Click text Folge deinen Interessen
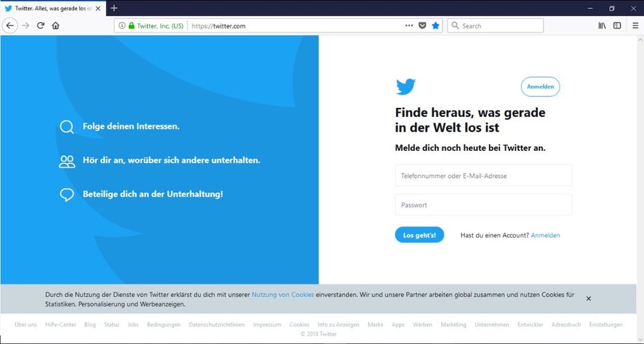Viewport: 644px width, 344px height. point(131,127)
